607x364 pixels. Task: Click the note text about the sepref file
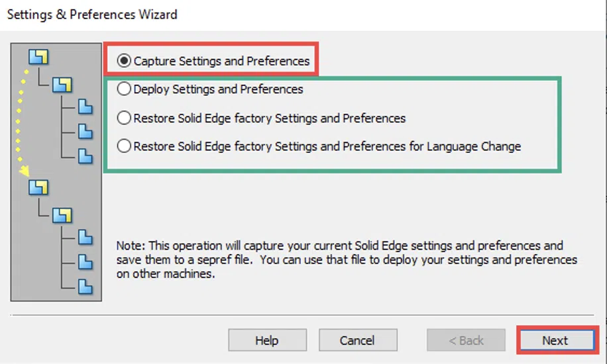[x=347, y=259]
